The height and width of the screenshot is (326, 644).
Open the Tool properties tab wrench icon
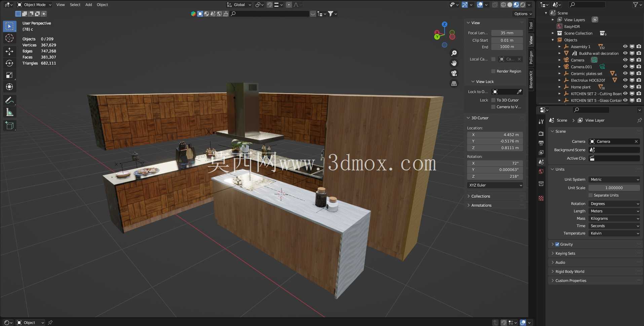click(541, 122)
